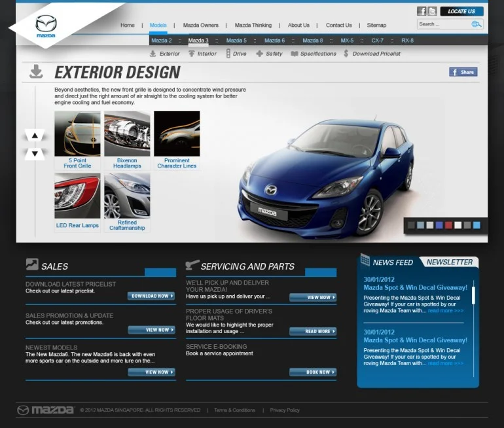Click Book Now for Service E-Booking

point(313,372)
